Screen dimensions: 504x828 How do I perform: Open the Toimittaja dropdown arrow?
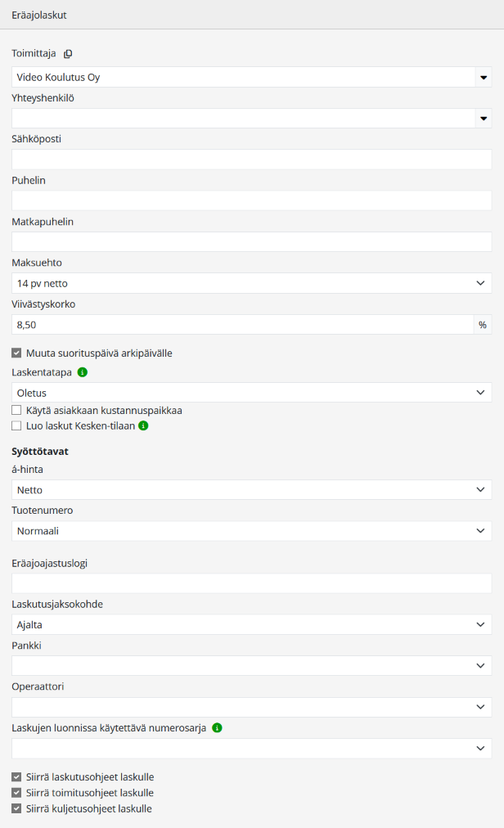[483, 78]
